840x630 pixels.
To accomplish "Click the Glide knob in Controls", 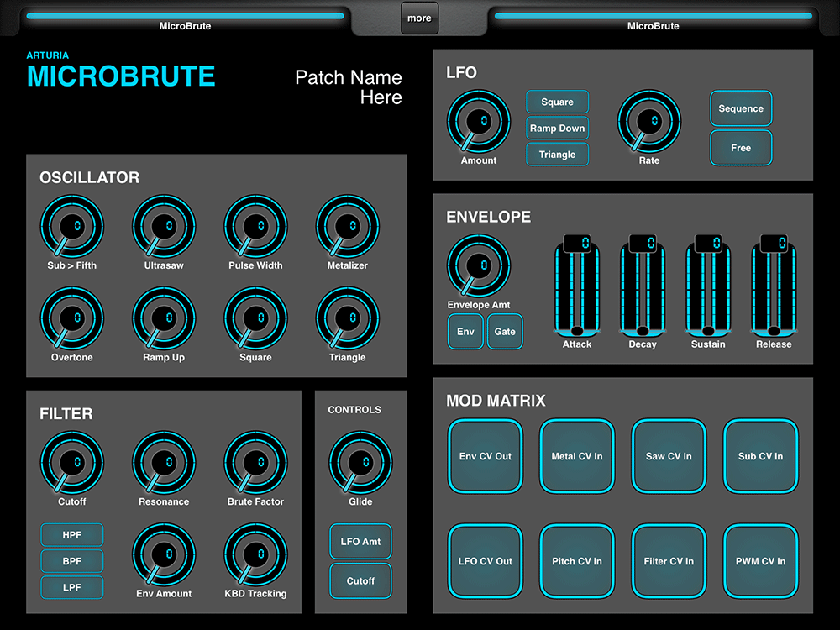I will point(360,463).
